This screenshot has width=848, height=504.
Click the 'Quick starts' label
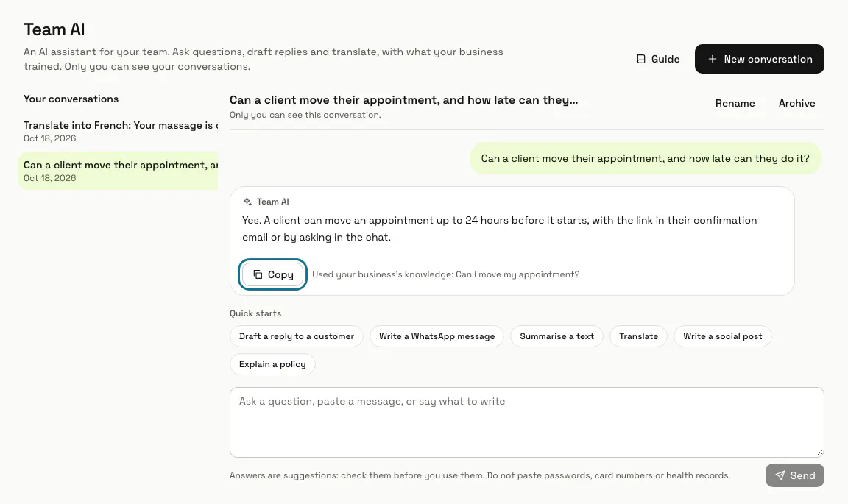click(255, 313)
